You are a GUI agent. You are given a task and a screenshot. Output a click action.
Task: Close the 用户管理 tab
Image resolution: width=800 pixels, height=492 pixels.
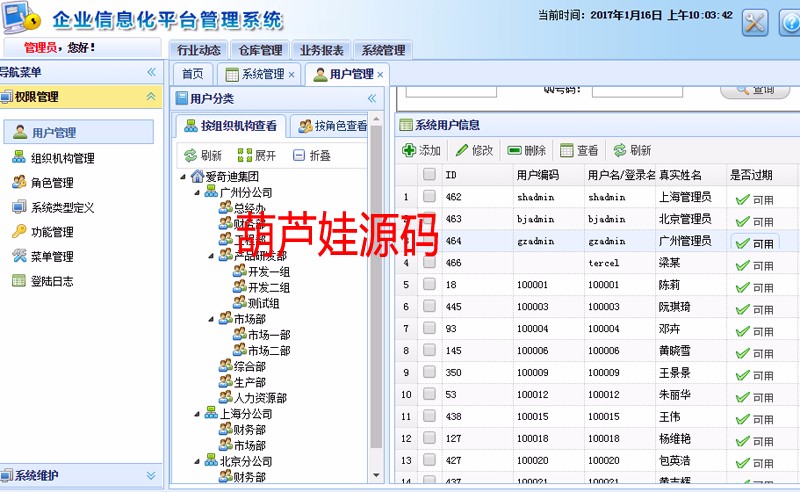pos(380,75)
